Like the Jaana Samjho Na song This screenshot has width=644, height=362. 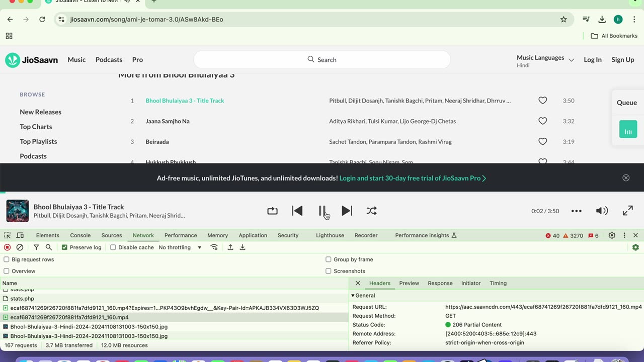tap(542, 121)
